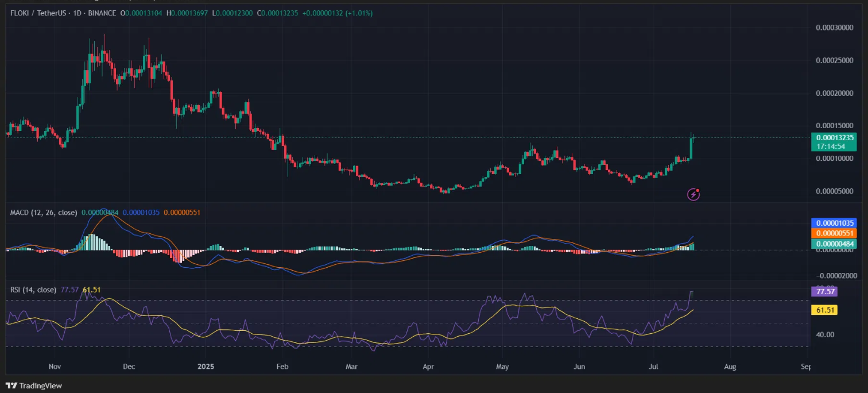Open the TradingView logo link
Image resolution: width=868 pixels, height=393 pixels.
click(34, 386)
